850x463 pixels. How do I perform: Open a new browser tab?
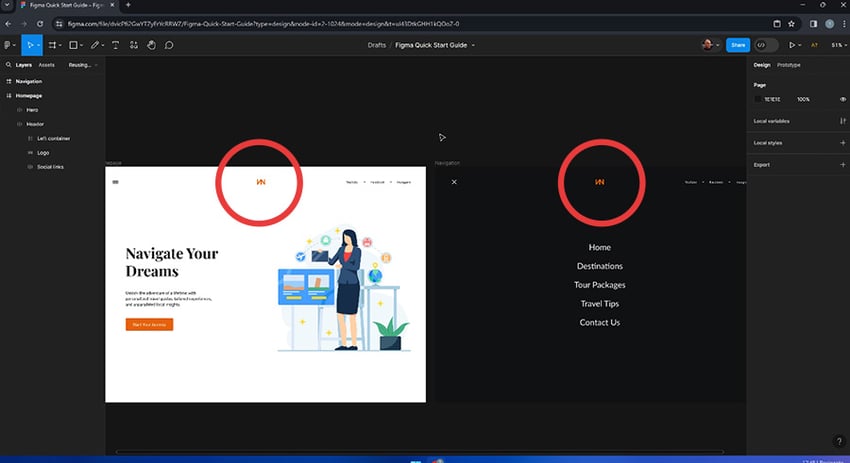click(128, 5)
